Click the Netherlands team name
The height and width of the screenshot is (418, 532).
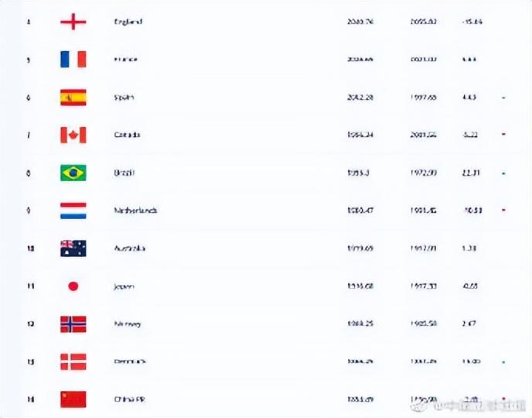click(135, 211)
